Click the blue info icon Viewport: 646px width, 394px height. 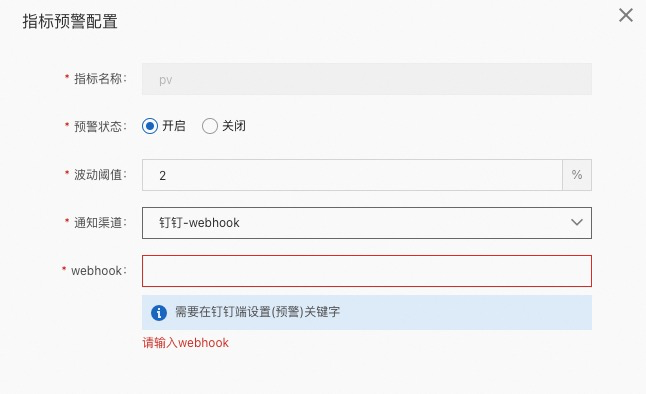pos(159,312)
